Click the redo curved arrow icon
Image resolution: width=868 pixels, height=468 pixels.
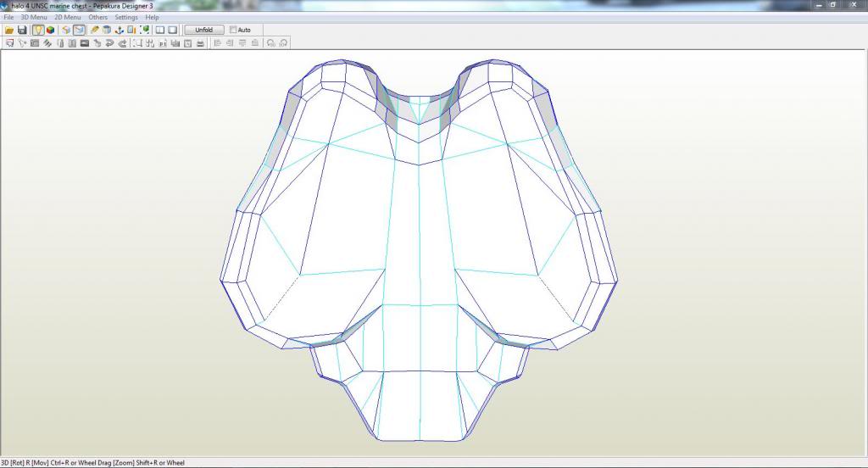[122, 43]
